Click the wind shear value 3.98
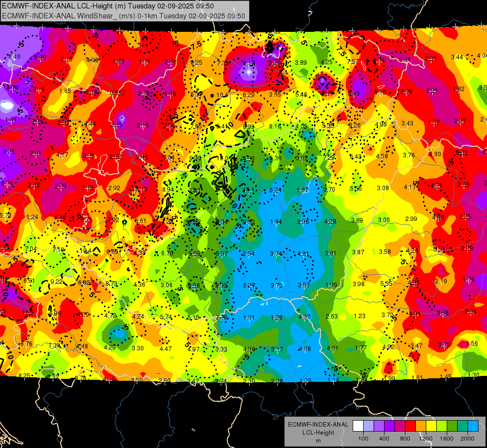 click(359, 284)
